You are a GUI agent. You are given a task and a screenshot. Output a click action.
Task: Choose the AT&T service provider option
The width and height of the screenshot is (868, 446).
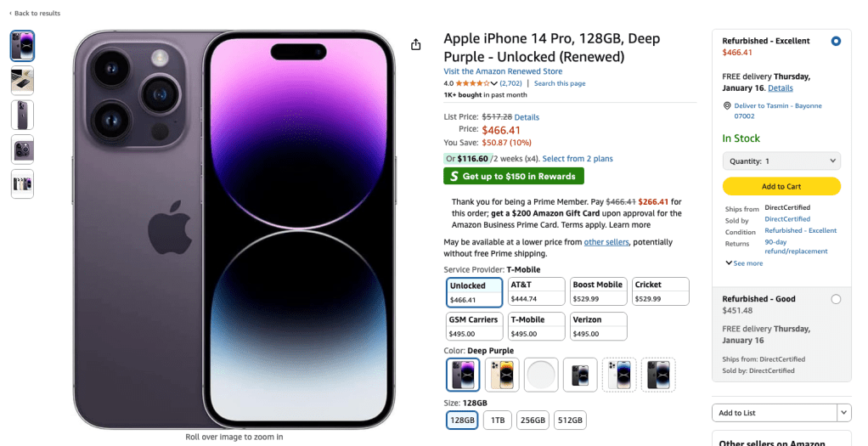tap(536, 291)
